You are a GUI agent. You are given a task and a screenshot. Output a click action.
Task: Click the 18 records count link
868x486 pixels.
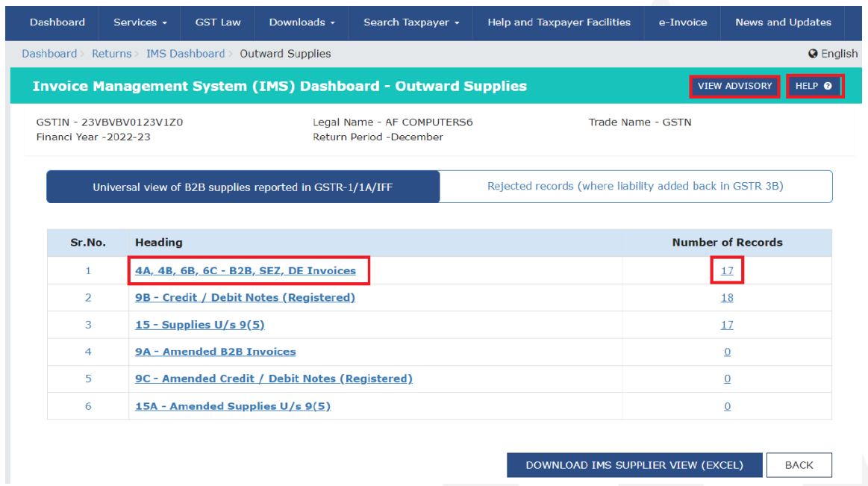click(x=727, y=298)
